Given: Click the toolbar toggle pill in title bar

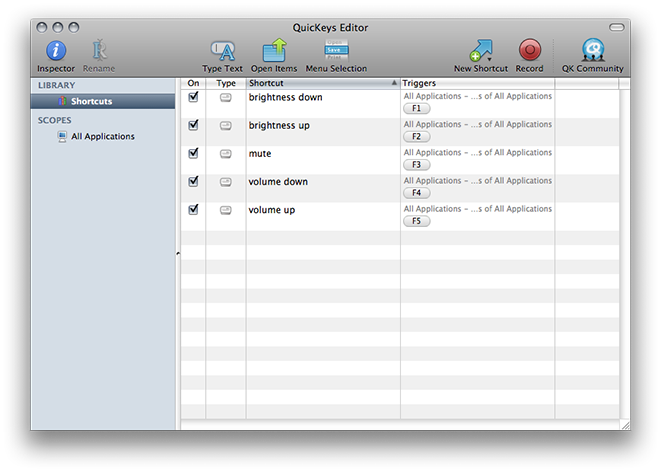Looking at the screenshot, I should (616, 27).
